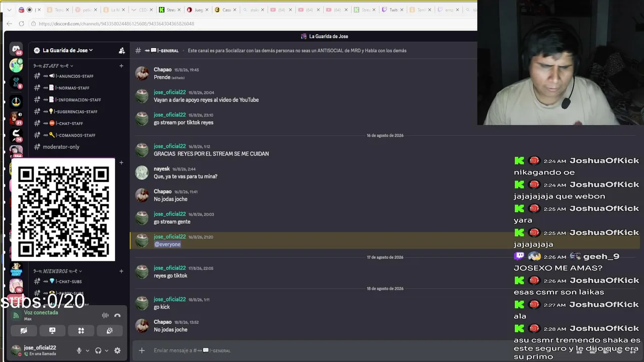Switch to the Twitch browser tab
The image size is (644, 362).
click(x=392, y=10)
